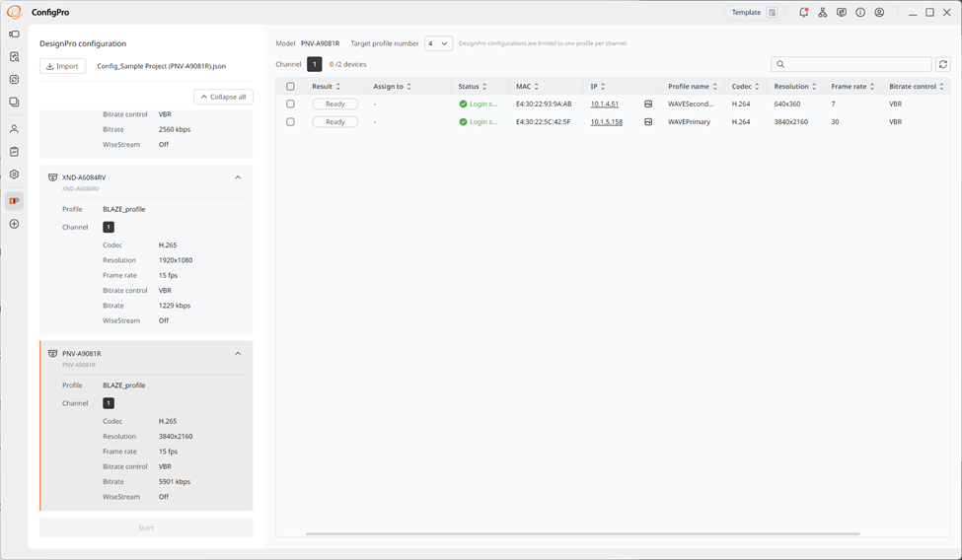
Task: Click the Template icon toggle
Action: tap(773, 12)
